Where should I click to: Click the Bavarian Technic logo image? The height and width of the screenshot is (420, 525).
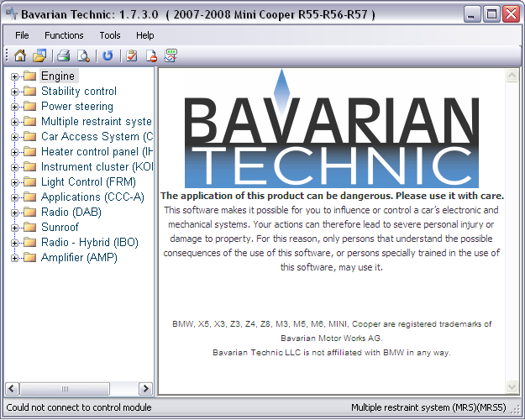tap(332, 129)
